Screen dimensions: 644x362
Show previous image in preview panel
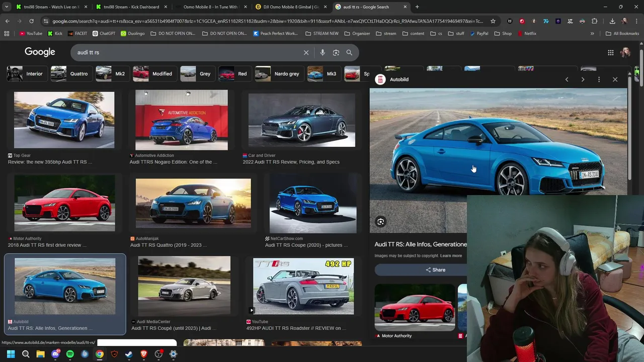click(x=567, y=79)
